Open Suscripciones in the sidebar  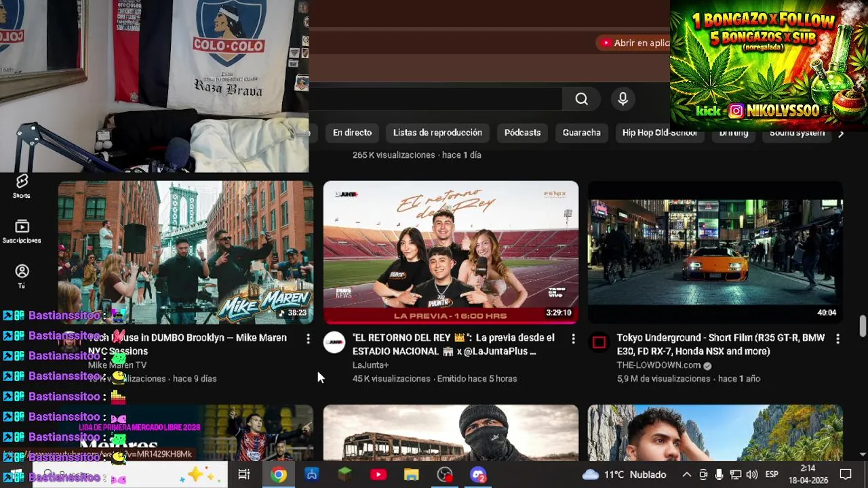click(22, 231)
